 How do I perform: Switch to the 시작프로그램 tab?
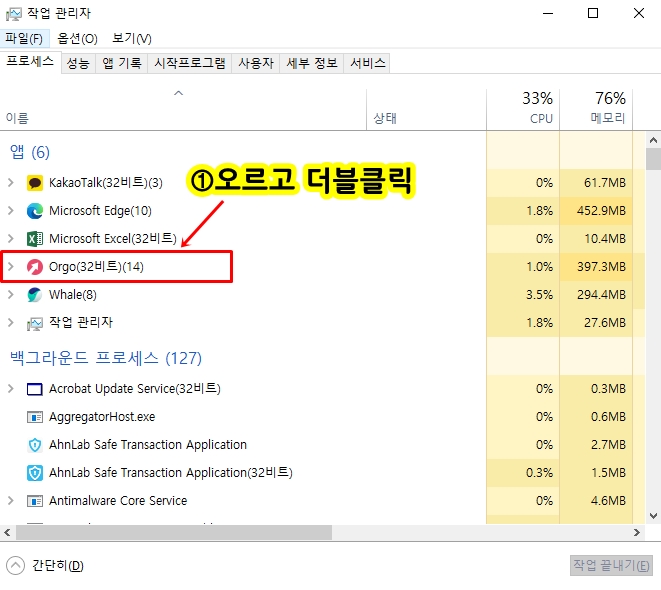coord(190,63)
